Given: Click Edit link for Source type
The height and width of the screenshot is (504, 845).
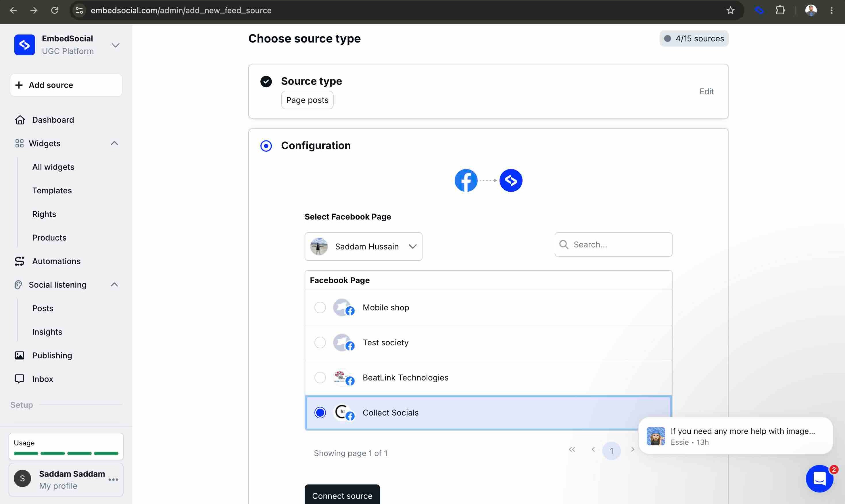Looking at the screenshot, I should (706, 91).
